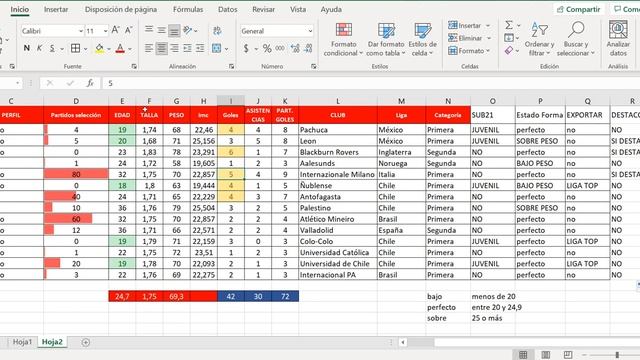Increase font size button
Image resolution: width=640 pixels, height=360 pixels.
tap(116, 30)
